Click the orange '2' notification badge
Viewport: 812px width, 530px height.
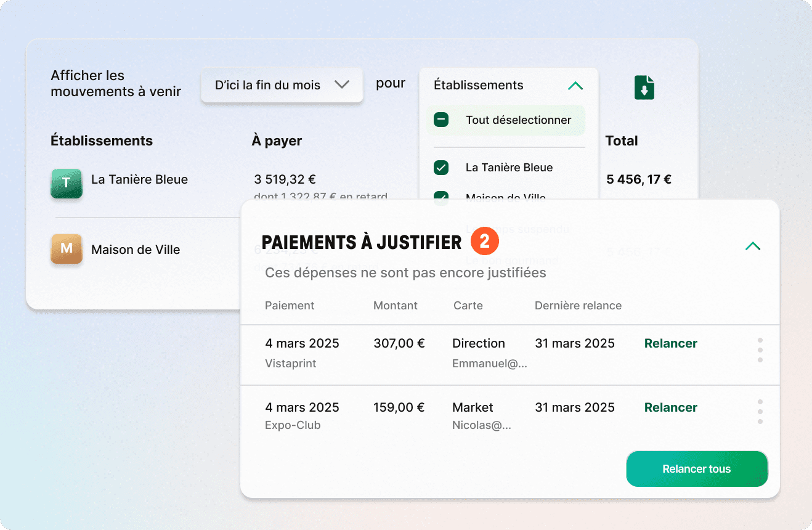click(484, 242)
